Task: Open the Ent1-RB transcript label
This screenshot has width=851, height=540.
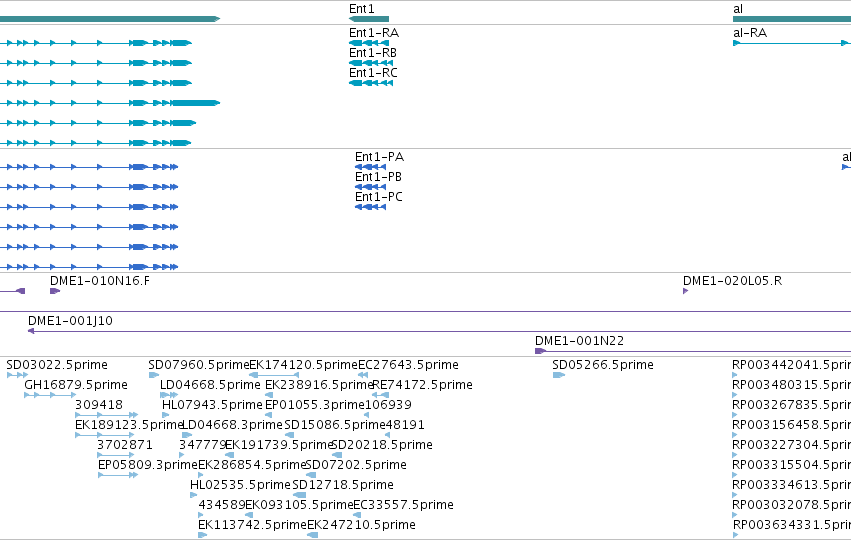Action: coord(373,53)
